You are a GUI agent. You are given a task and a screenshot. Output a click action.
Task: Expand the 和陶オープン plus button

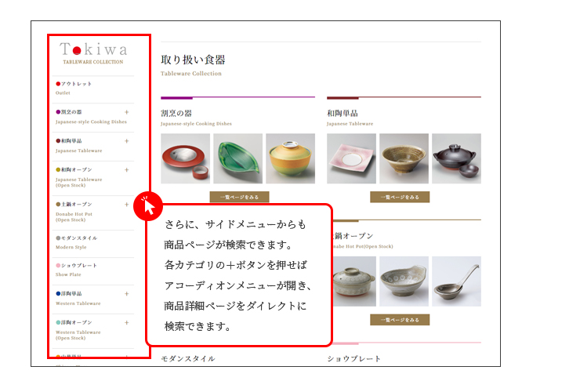(126, 170)
